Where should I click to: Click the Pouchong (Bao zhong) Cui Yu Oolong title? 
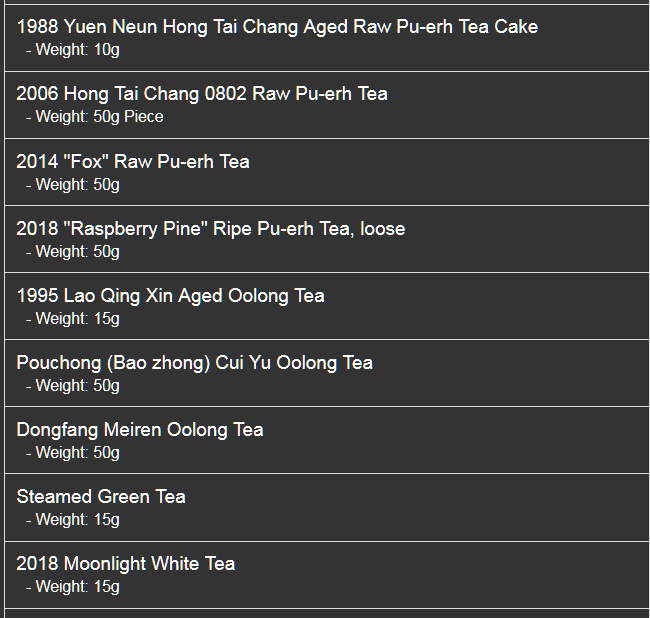(194, 363)
